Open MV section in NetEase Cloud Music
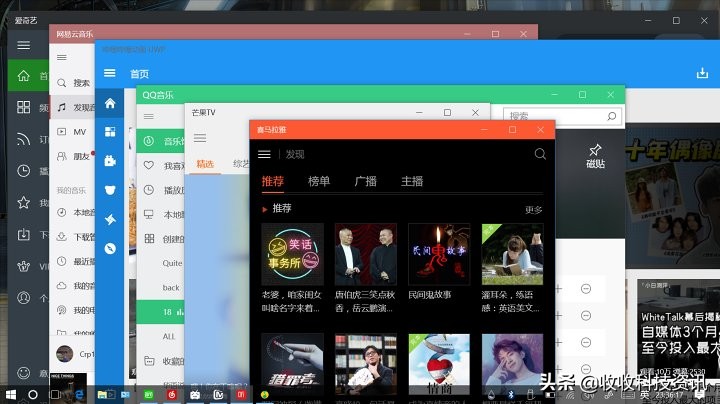 pos(73,132)
